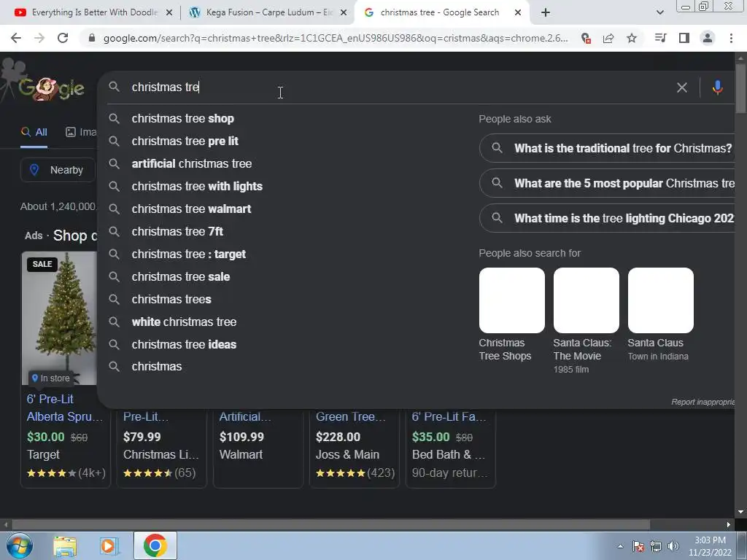The height and width of the screenshot is (560, 747).
Task: Select the All results tab
Action: click(34, 133)
